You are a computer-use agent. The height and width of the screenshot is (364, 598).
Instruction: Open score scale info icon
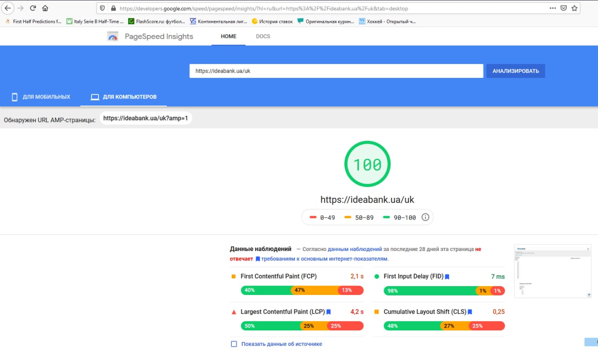[x=425, y=217]
